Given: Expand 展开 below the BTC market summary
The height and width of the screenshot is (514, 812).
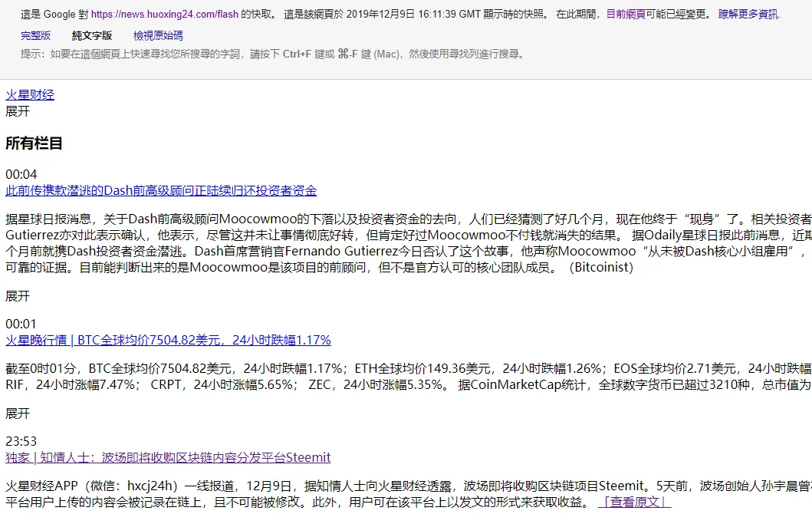Looking at the screenshot, I should (18, 414).
